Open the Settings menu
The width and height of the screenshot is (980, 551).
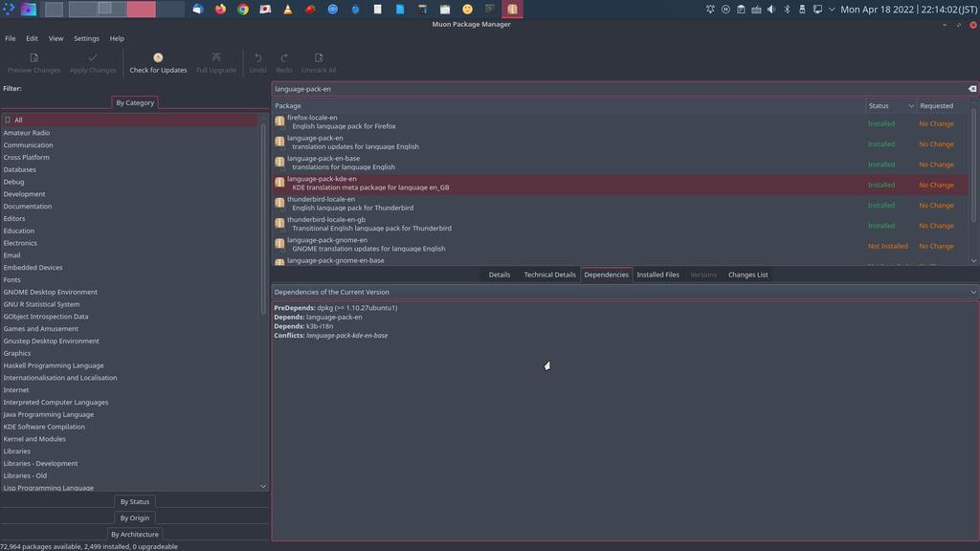(86, 38)
